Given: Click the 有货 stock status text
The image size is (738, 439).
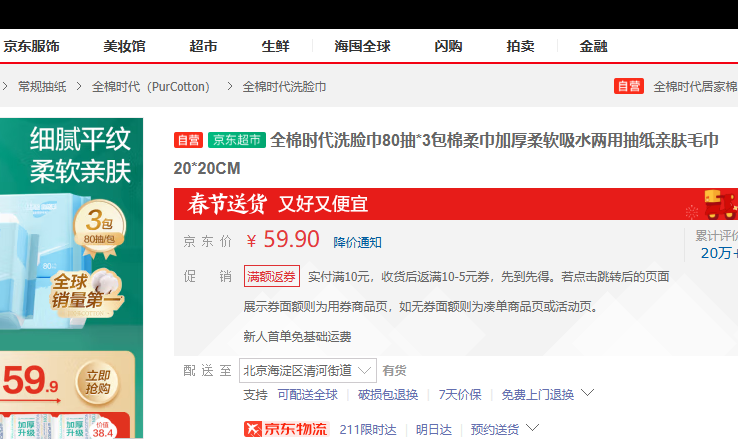Looking at the screenshot, I should [394, 371].
